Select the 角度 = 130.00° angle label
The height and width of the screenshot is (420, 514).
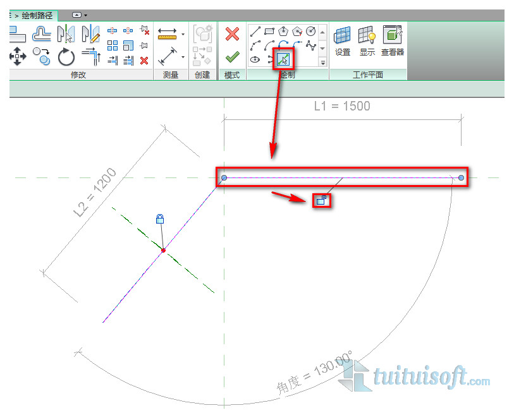coord(314,373)
